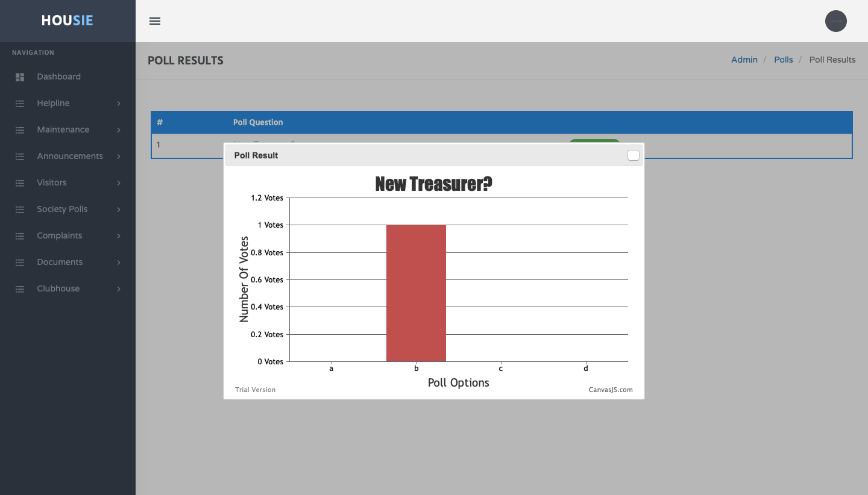Click the 'Poll Result' dialog title
Image resolution: width=868 pixels, height=495 pixels.
tap(256, 155)
